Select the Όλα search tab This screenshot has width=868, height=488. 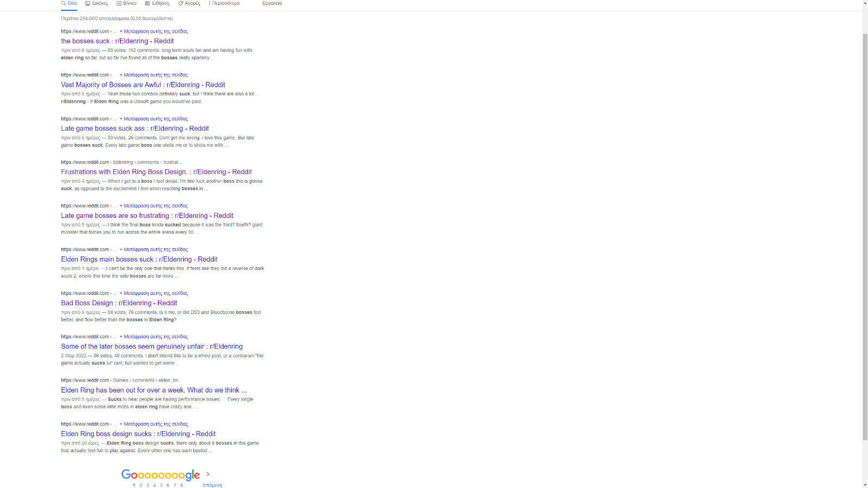69,3
